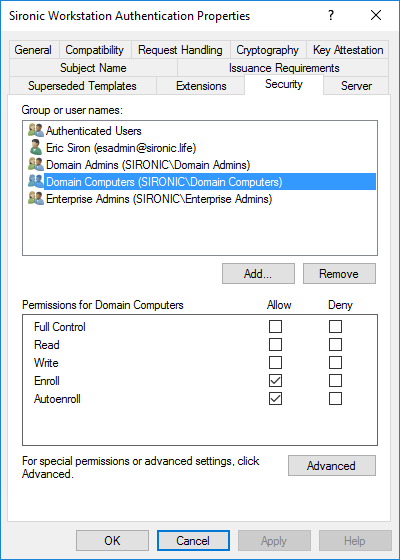Click the Domain Computers group icon
Image resolution: width=400 pixels, height=560 pixels.
[36, 181]
